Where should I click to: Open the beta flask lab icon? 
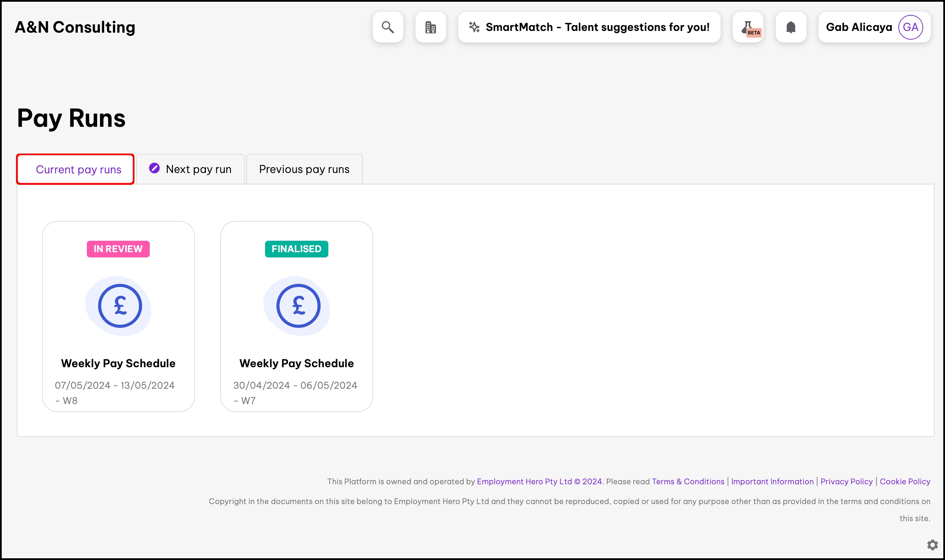[748, 27]
